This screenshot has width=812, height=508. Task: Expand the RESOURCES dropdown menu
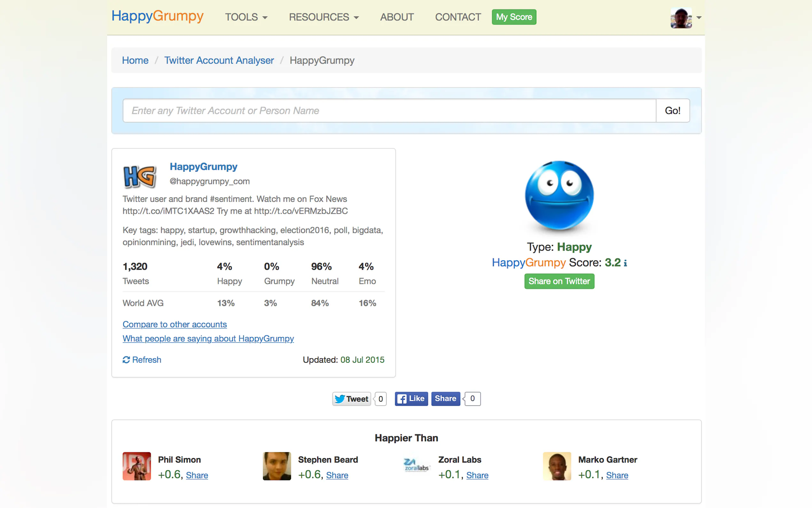(x=324, y=17)
